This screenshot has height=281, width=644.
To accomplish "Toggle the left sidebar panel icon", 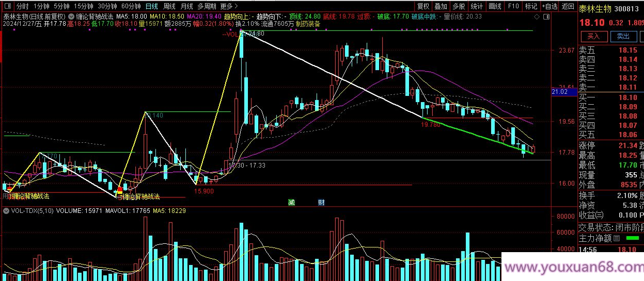I will pos(7,7).
